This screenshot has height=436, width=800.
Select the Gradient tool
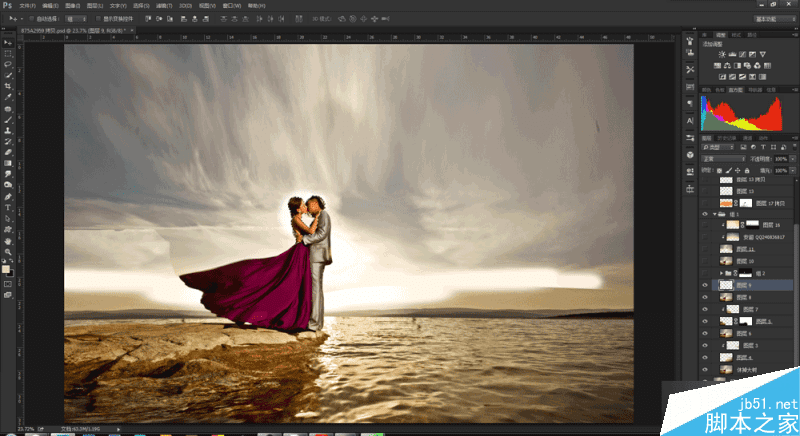pos(8,163)
